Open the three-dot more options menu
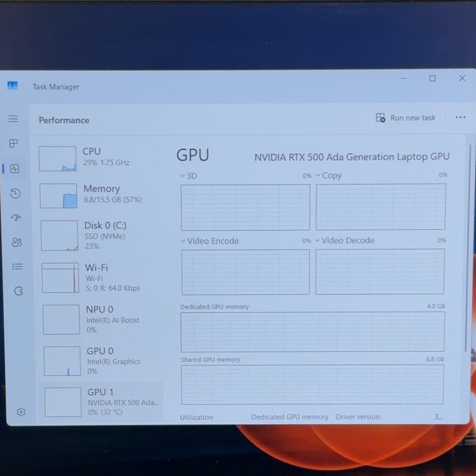The width and height of the screenshot is (476, 476). [460, 117]
